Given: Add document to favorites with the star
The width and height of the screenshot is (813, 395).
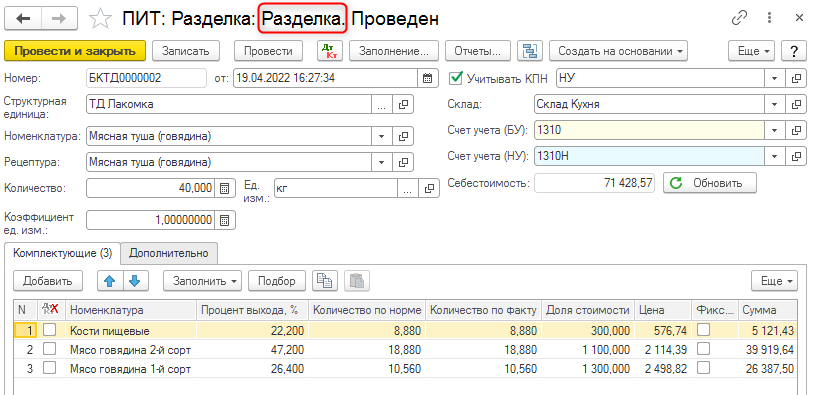Looking at the screenshot, I should (101, 19).
